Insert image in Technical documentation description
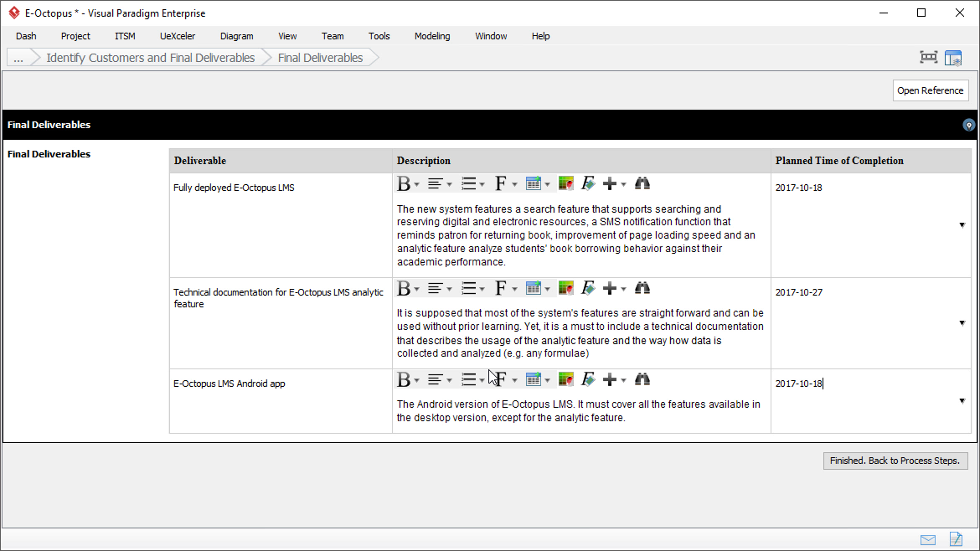Screen dimensions: 980x551 coord(566,288)
